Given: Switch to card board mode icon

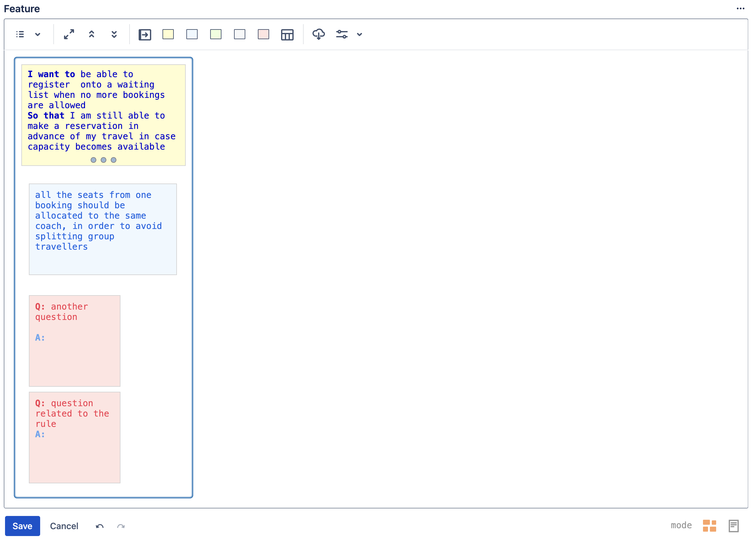Looking at the screenshot, I should (710, 526).
